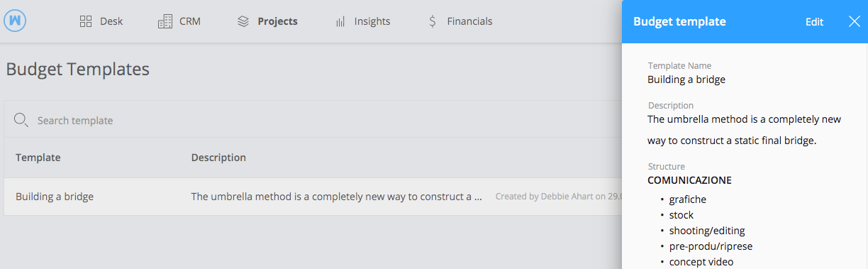
Task: Open the Desk menu
Action: pos(101,21)
